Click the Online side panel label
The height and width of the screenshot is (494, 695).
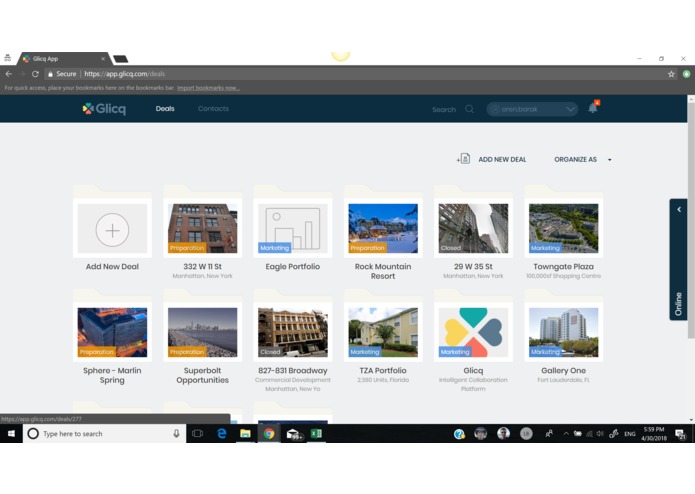coord(678,304)
